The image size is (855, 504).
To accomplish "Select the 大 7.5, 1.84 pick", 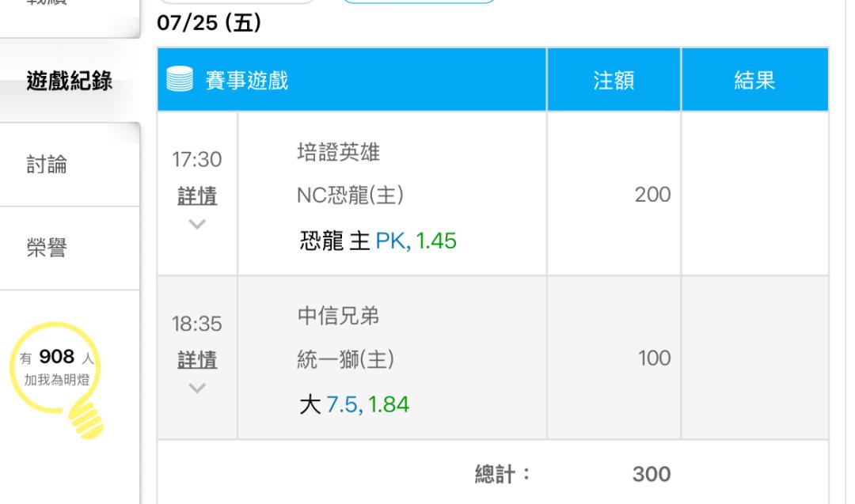I will point(354,404).
